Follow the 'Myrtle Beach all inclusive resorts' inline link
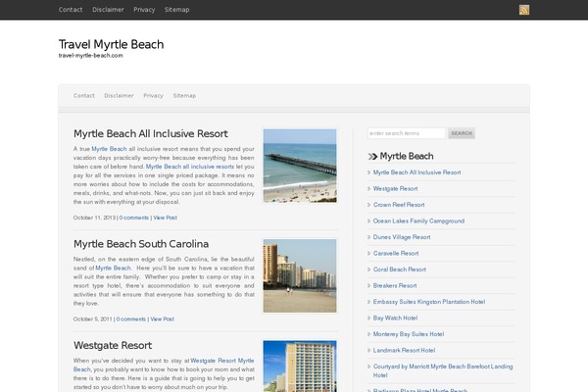 coord(190,167)
